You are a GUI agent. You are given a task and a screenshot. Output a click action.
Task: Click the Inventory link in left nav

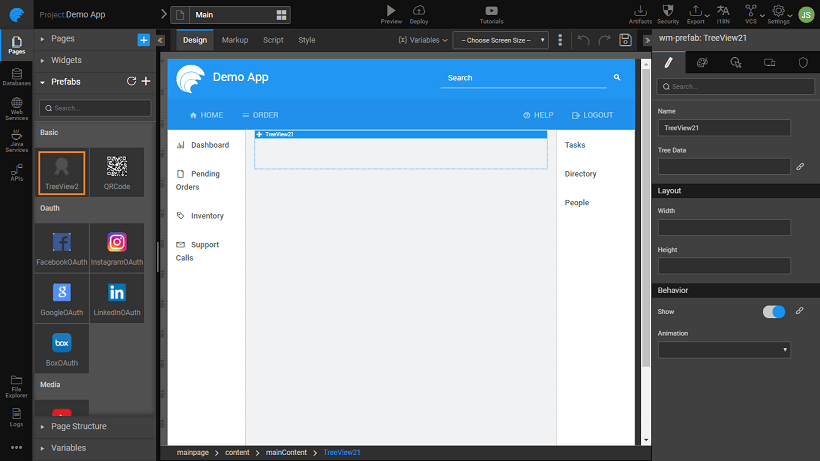click(207, 216)
